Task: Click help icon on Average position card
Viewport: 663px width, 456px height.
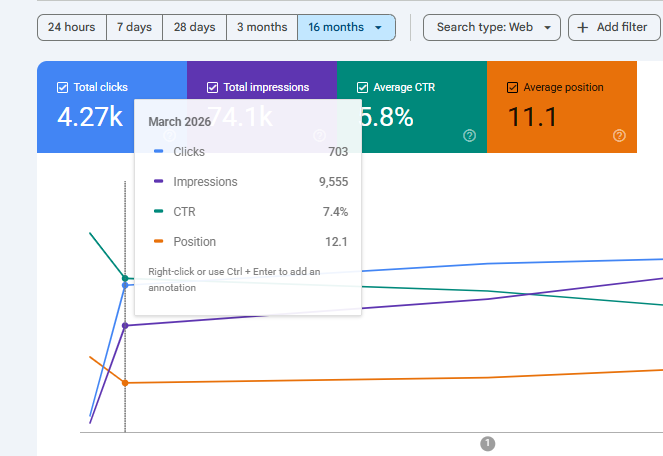Action: pos(619,135)
